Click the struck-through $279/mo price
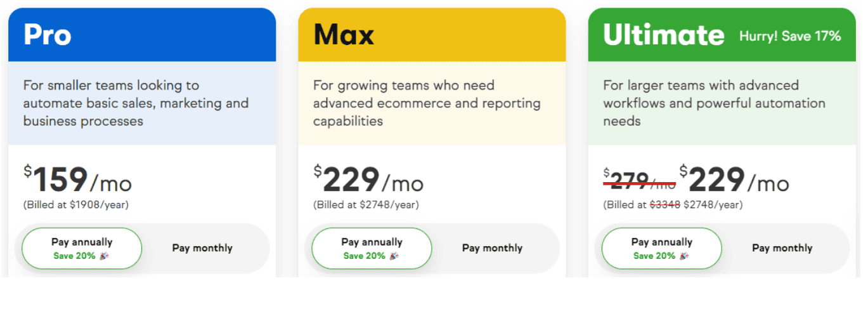 (639, 180)
